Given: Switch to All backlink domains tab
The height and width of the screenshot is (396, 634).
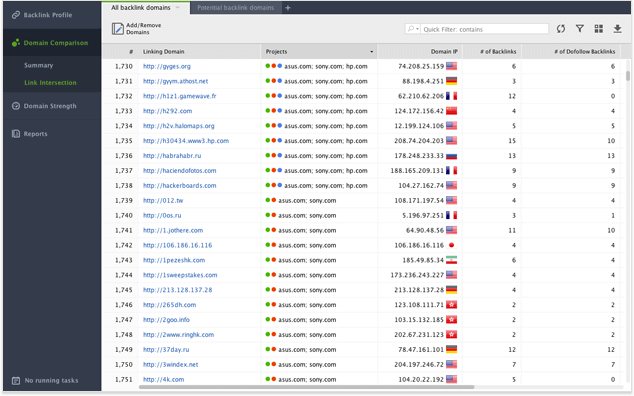Looking at the screenshot, I should coord(141,8).
